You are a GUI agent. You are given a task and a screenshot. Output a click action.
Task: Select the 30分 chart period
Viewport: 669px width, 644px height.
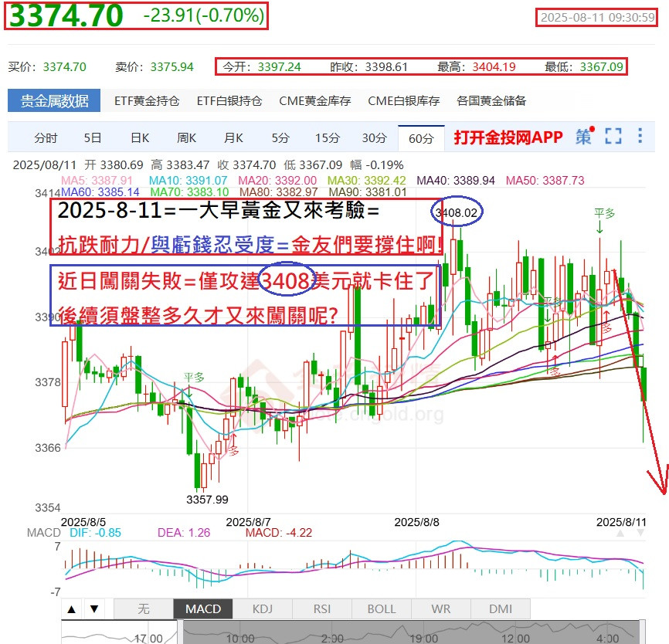374,138
